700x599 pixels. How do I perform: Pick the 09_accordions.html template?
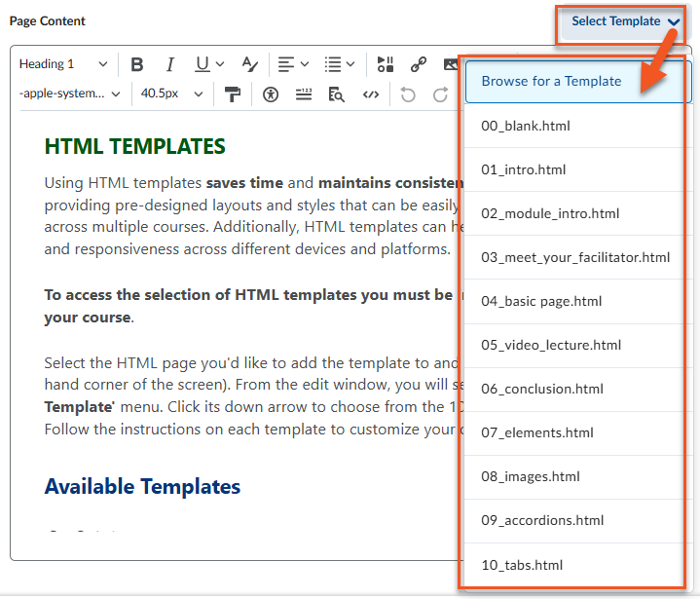tap(542, 520)
